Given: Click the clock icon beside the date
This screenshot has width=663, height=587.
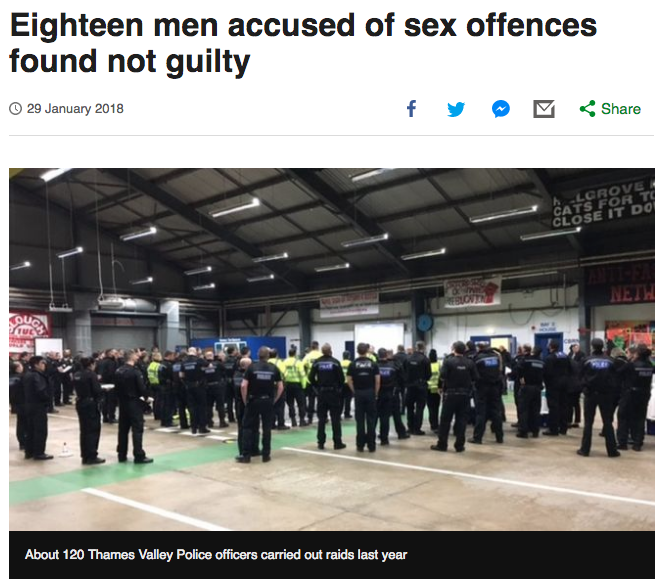Looking at the screenshot, I should [x=16, y=109].
